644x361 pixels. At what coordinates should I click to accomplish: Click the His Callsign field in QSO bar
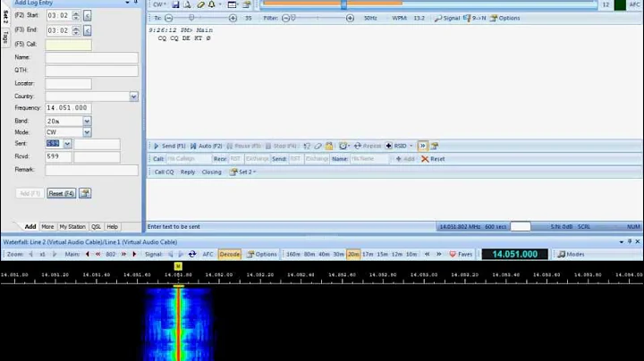coord(189,159)
